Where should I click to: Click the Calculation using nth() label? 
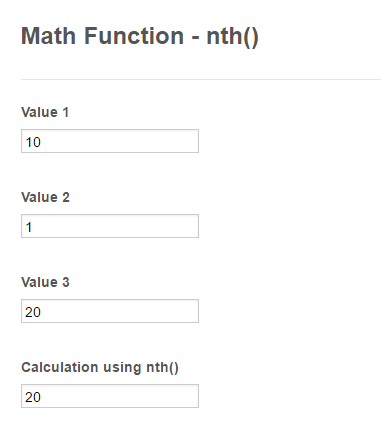coord(100,368)
